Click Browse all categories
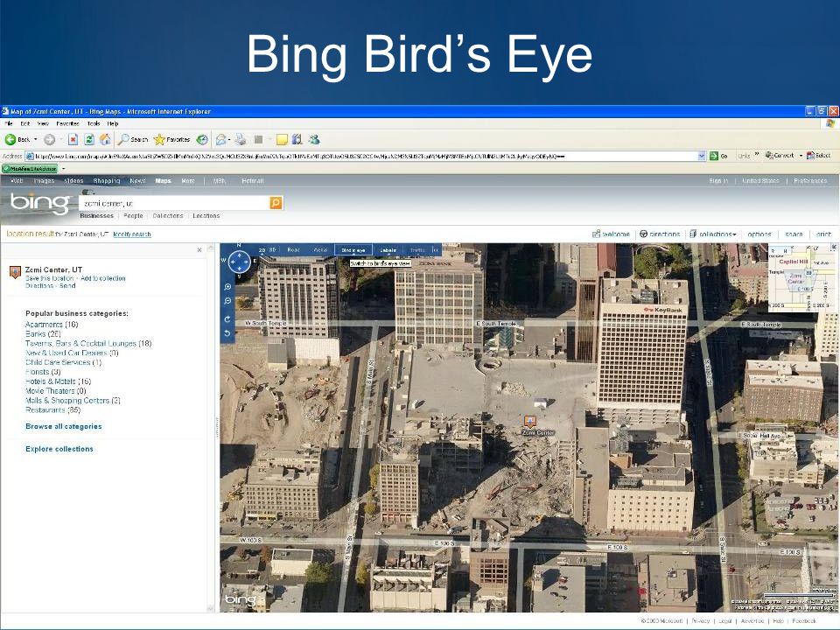 (64, 426)
